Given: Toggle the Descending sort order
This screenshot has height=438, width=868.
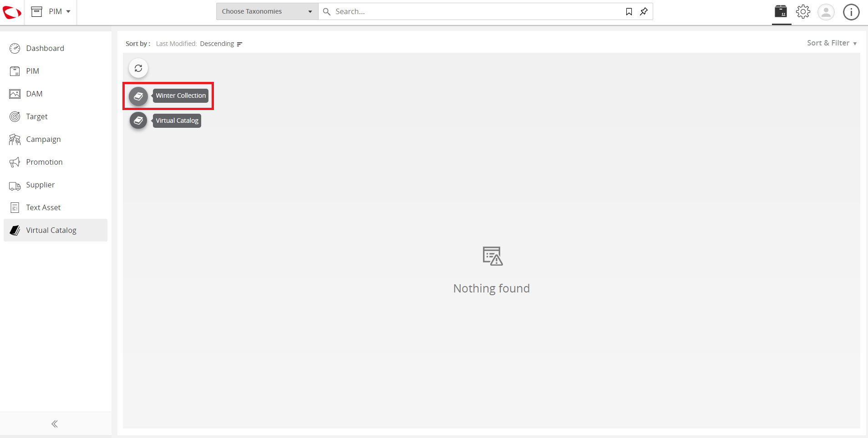Looking at the screenshot, I should click(217, 44).
